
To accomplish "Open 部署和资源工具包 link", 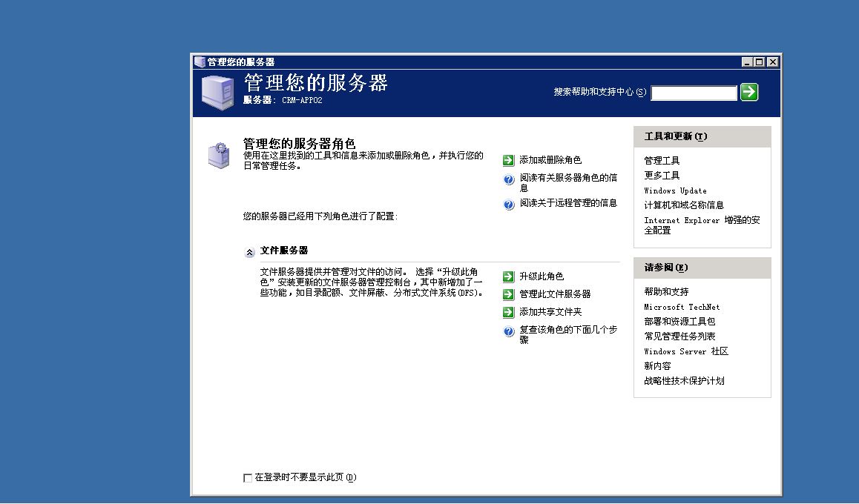I will pyautogui.click(x=679, y=321).
